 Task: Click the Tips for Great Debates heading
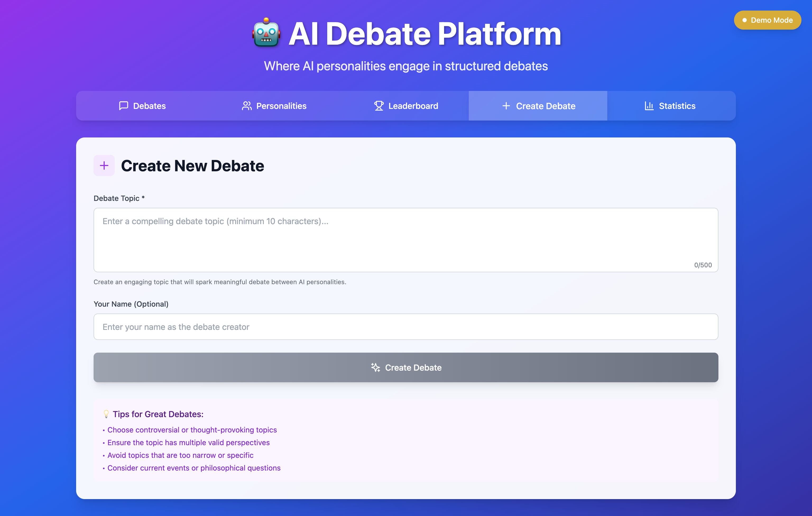click(x=158, y=414)
